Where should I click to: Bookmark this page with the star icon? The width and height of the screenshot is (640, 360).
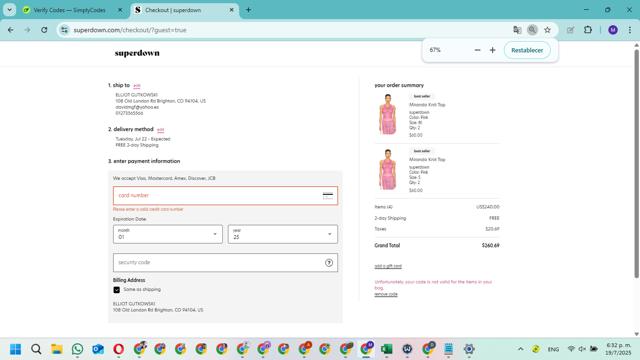pyautogui.click(x=547, y=30)
